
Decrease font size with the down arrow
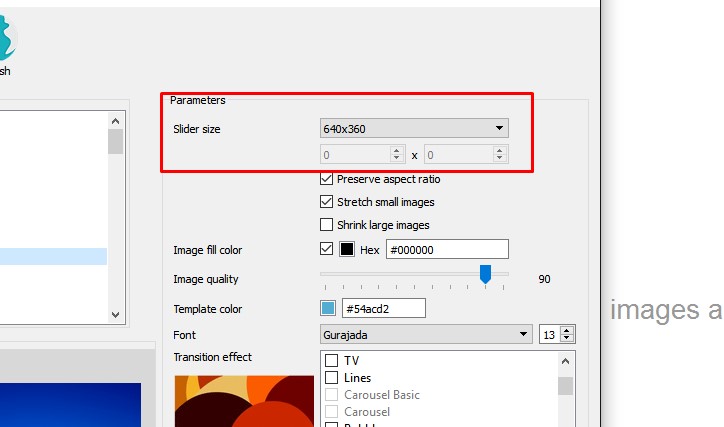click(567, 338)
